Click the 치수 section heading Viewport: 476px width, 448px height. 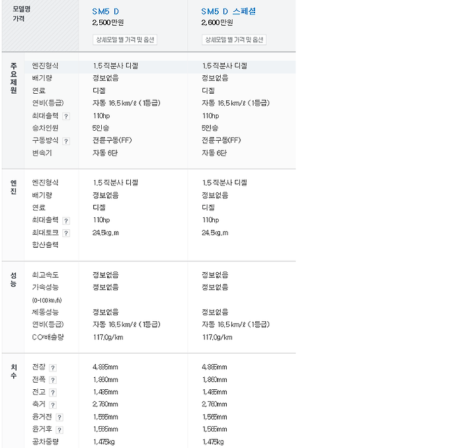(x=13, y=371)
